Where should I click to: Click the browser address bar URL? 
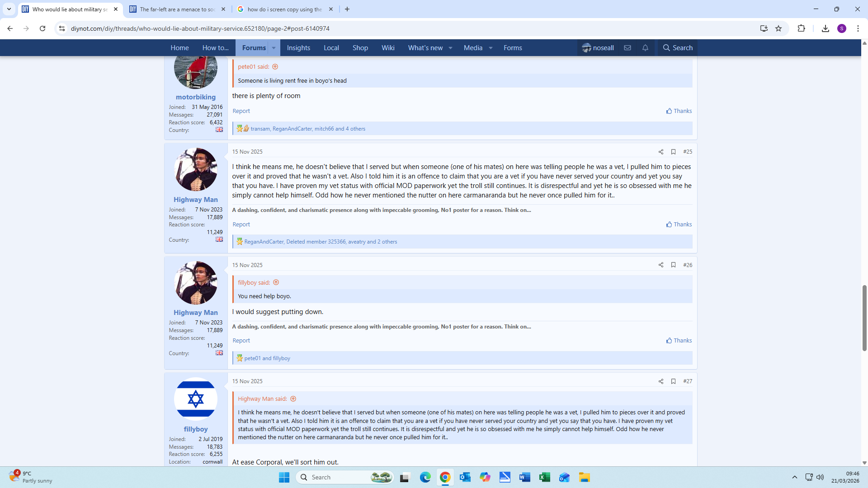(x=200, y=28)
